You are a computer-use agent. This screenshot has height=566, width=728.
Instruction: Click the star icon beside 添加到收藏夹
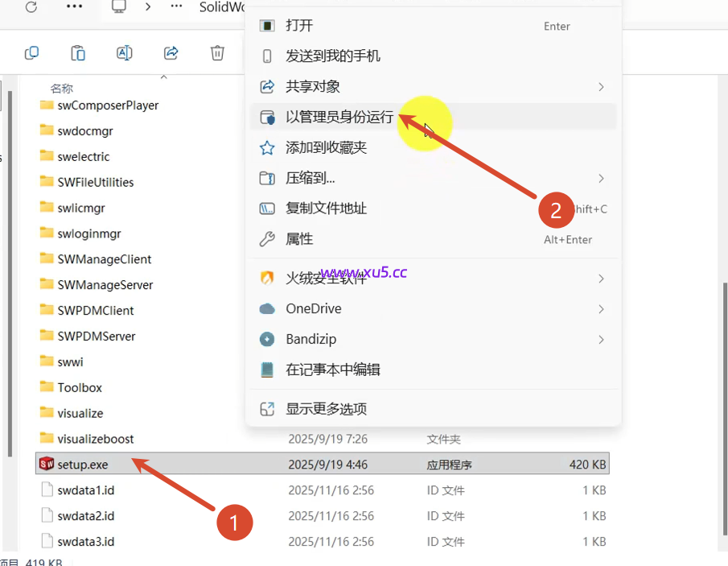267,147
